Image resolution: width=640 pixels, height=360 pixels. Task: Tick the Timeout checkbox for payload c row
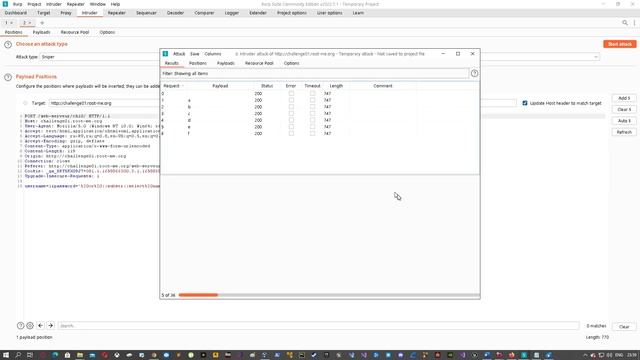tap(312, 113)
